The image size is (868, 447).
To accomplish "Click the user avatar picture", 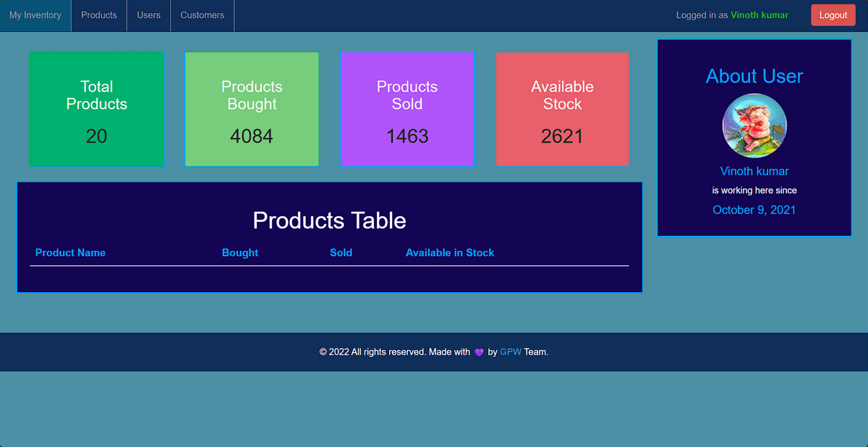I will tap(754, 126).
